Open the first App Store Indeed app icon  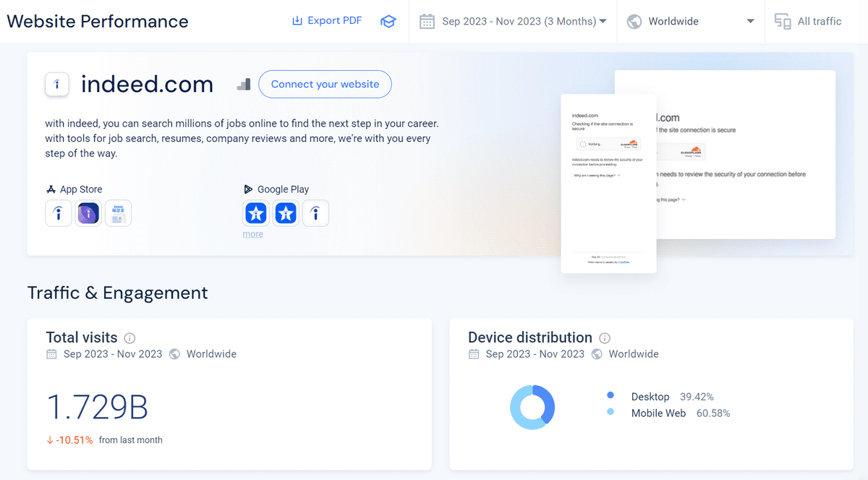(59, 214)
